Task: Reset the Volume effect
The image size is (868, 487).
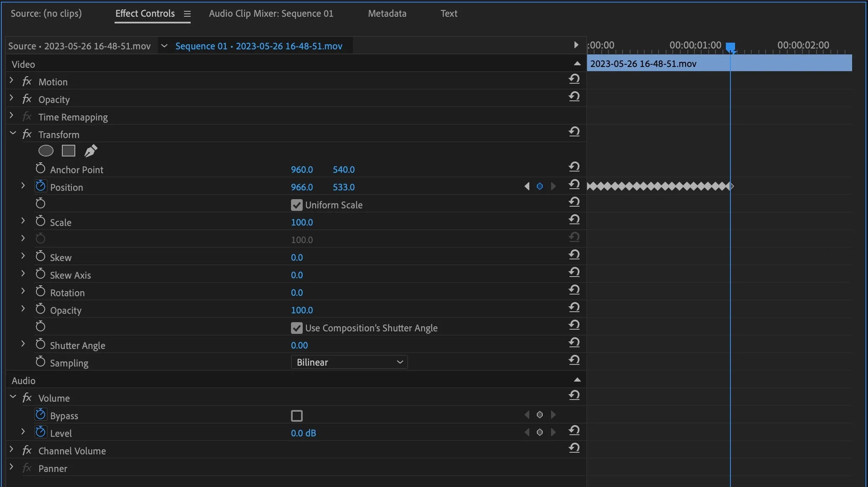Action: [x=575, y=395]
